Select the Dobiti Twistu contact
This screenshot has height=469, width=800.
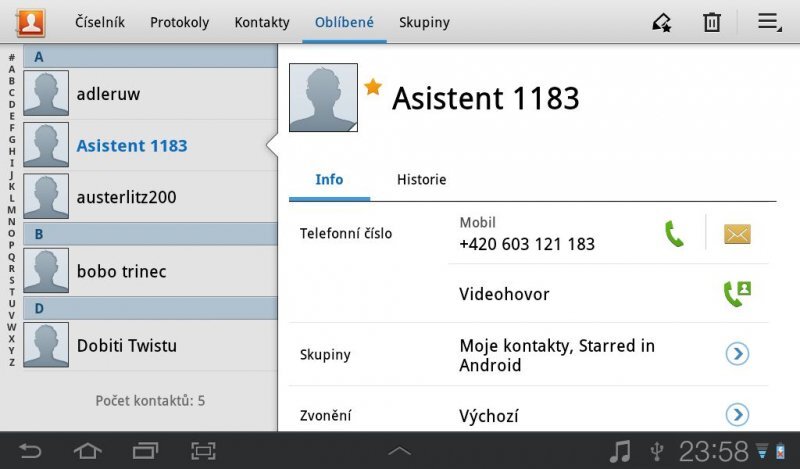150,345
